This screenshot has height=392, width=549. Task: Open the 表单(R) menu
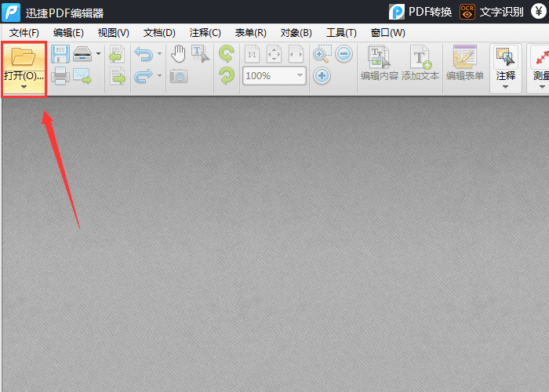(251, 33)
